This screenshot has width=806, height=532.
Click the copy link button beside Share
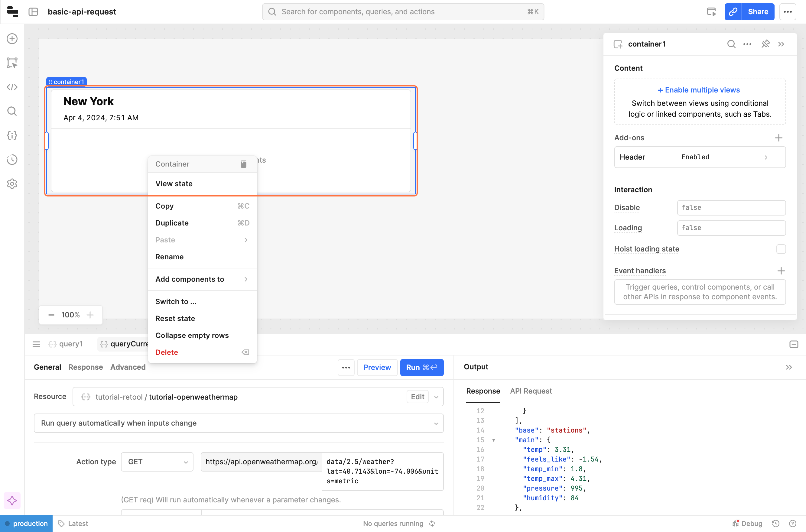coord(733,12)
